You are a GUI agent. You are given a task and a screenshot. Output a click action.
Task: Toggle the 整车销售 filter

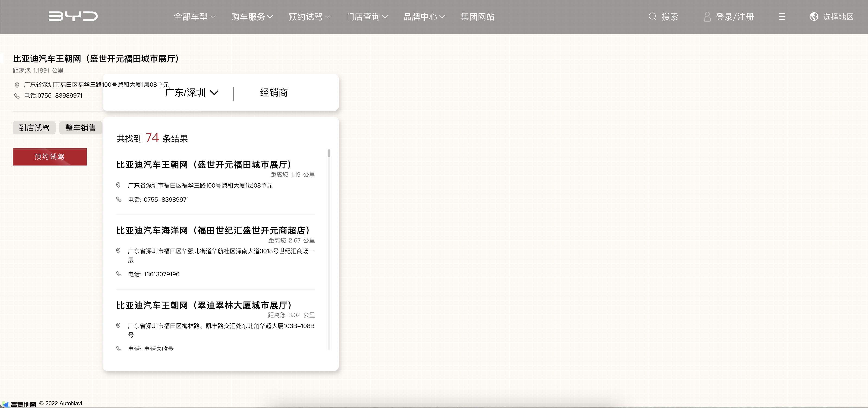click(81, 127)
